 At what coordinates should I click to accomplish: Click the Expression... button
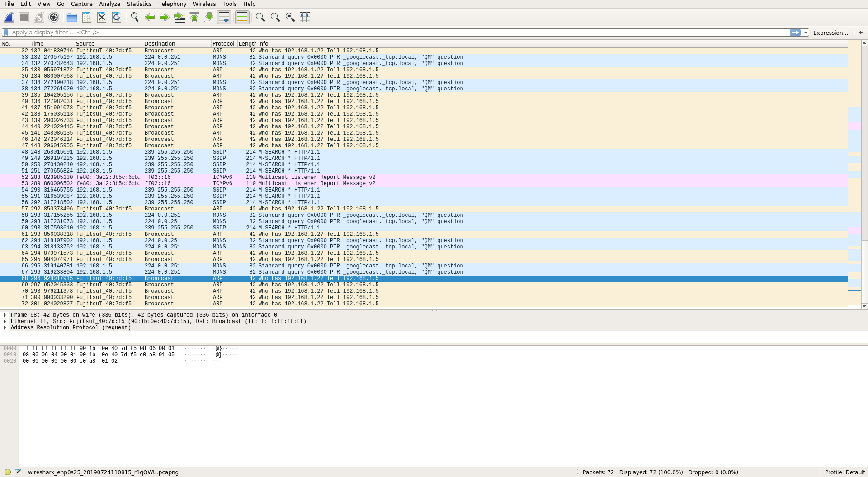830,33
